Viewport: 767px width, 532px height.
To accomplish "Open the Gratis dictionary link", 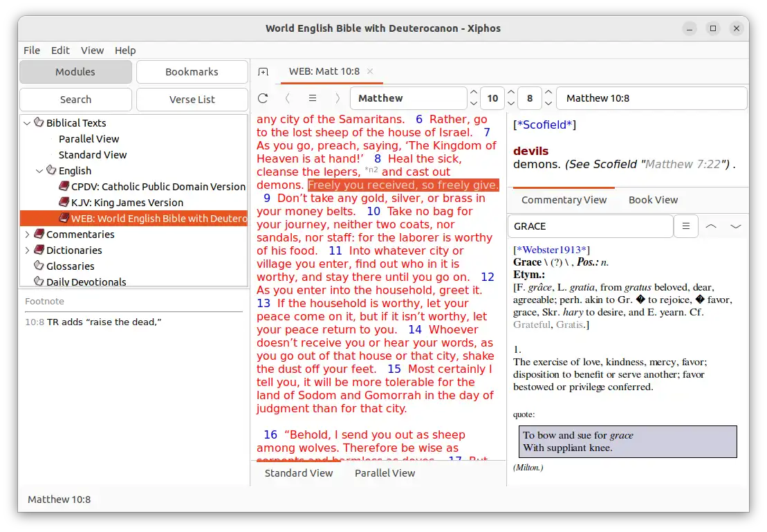I will [x=569, y=324].
